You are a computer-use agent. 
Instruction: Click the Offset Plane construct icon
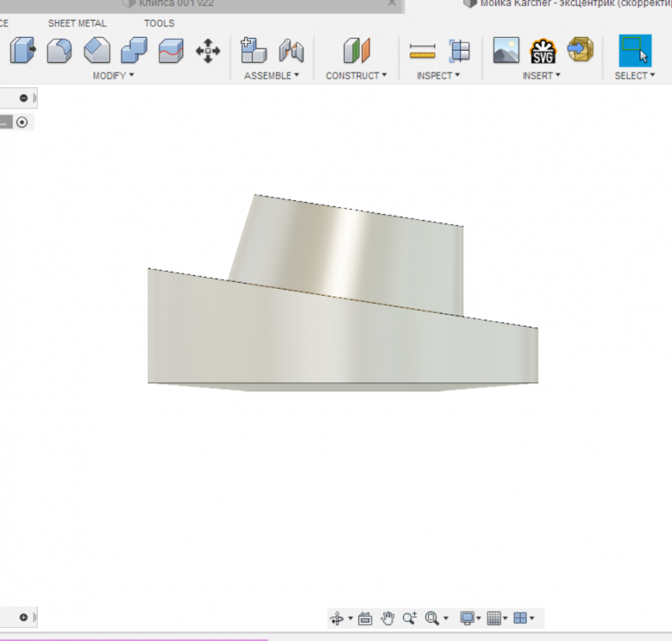coord(356,51)
